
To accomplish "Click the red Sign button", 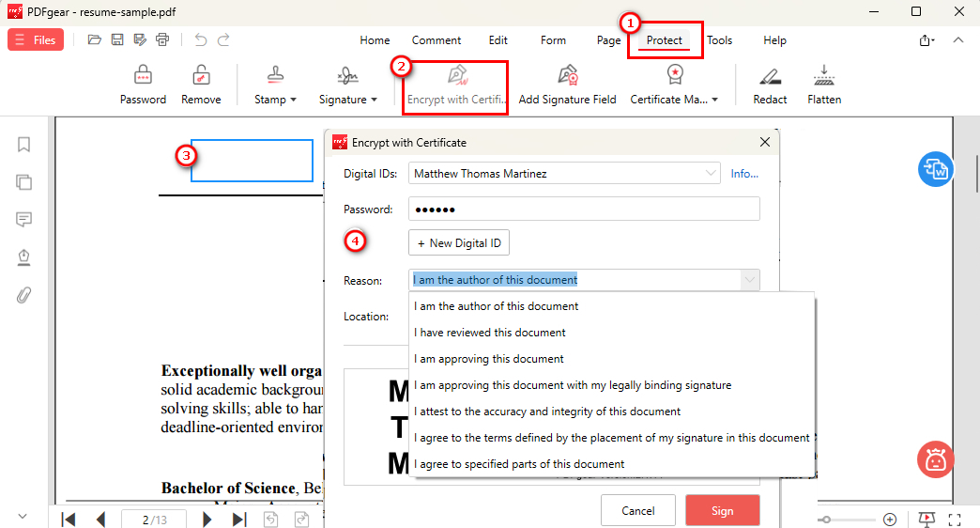I will pos(723,510).
